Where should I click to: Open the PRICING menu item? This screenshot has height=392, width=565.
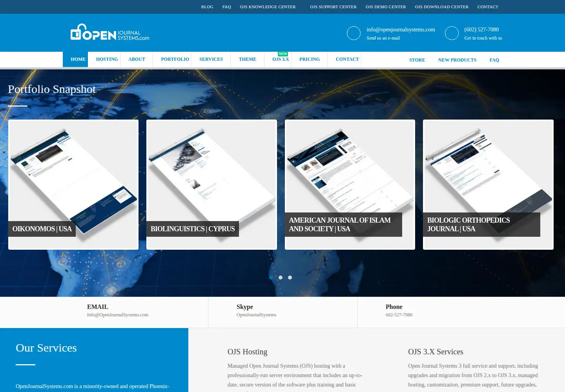coord(310,59)
